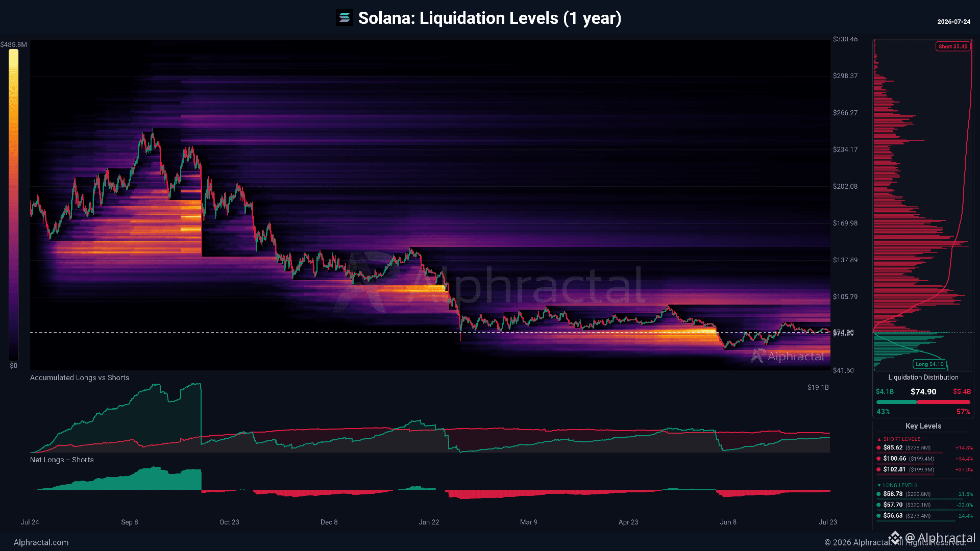Click the $58.78 long level price
Image resolution: width=980 pixels, height=551 pixels.
coord(893,494)
